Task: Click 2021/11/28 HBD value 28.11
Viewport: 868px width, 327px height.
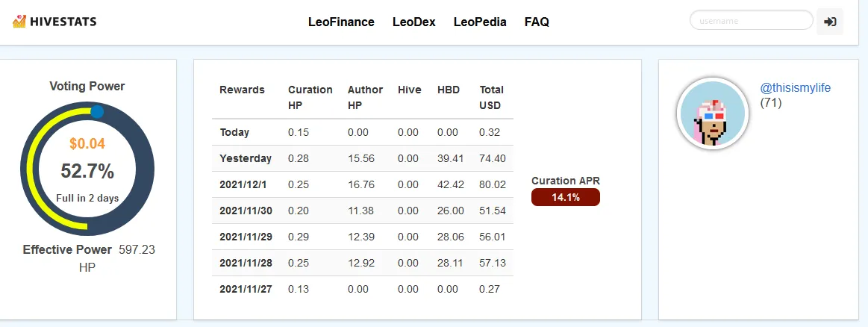Action: [x=450, y=263]
